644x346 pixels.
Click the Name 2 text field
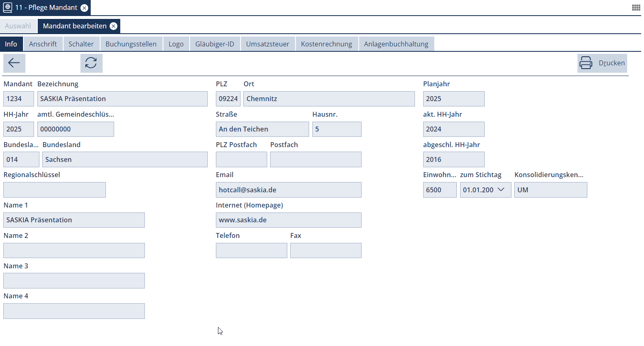(74, 250)
